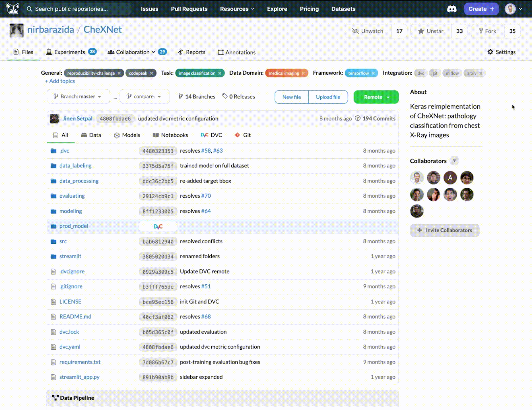Filter files by Git tab

click(x=243, y=135)
